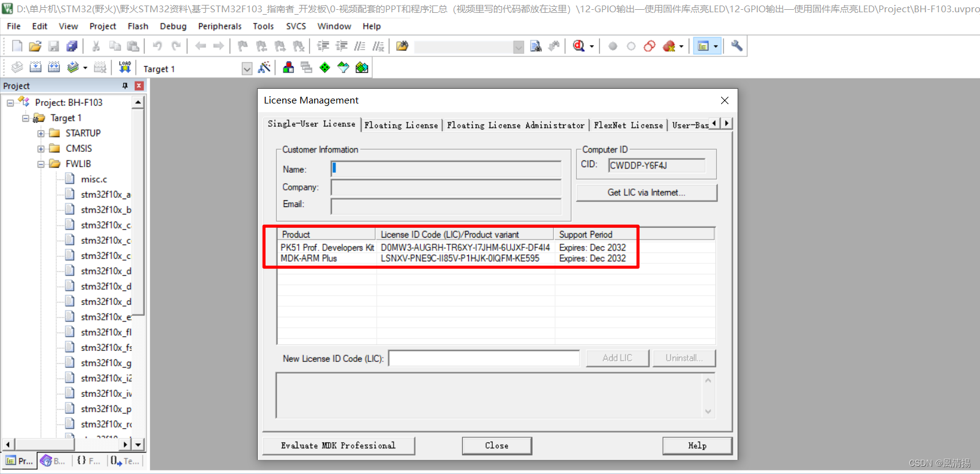Switch to Floating License Administrator tab
The image size is (980, 474).
(x=515, y=125)
